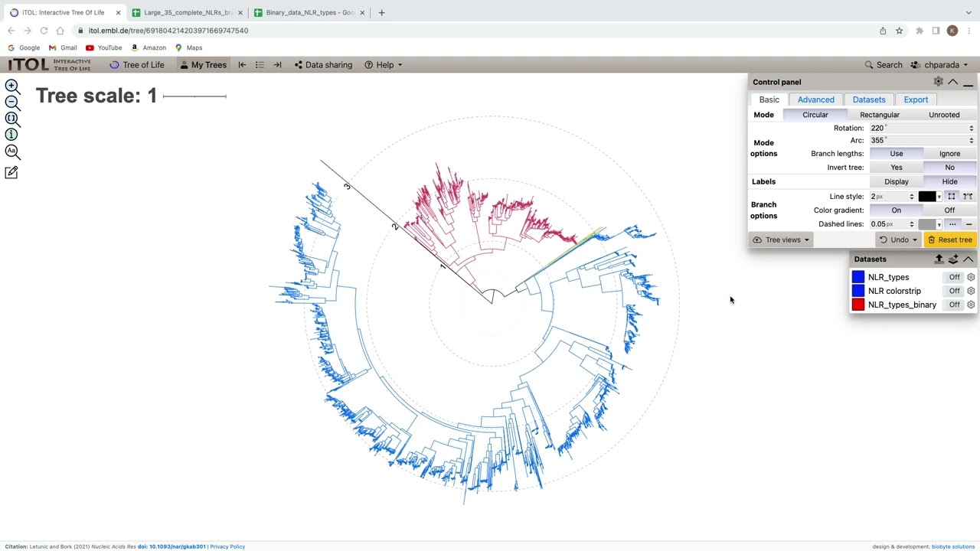
Task: Click the iTOL logo
Action: [50, 65]
